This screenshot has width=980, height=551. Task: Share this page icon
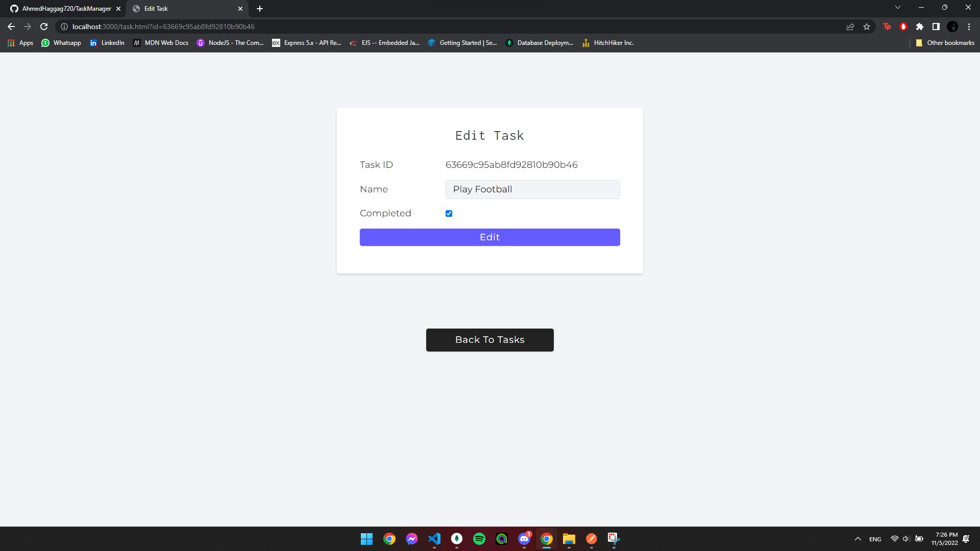coord(850,27)
